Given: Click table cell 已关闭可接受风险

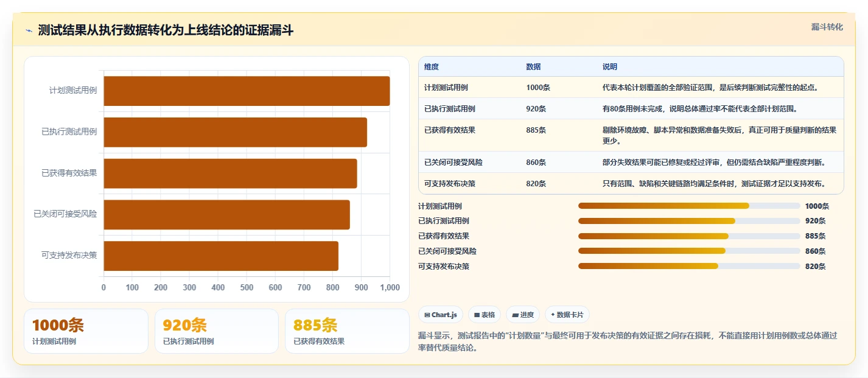Looking at the screenshot, I should [453, 162].
